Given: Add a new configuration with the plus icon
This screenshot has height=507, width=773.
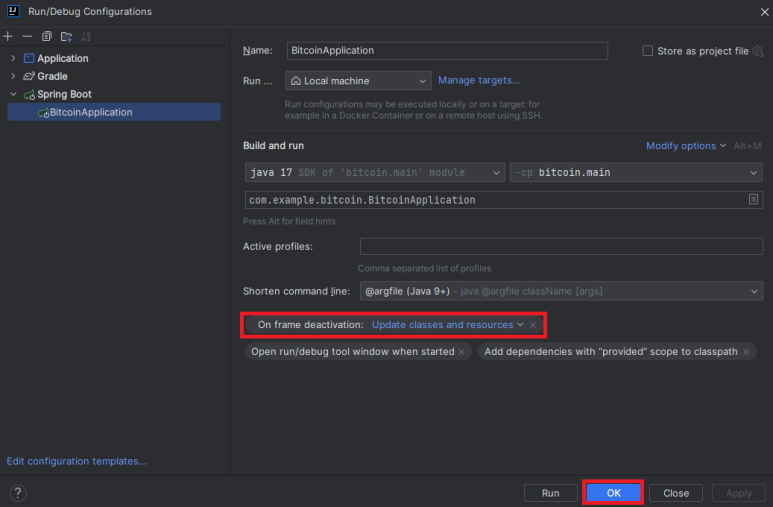Looking at the screenshot, I should click(8, 36).
